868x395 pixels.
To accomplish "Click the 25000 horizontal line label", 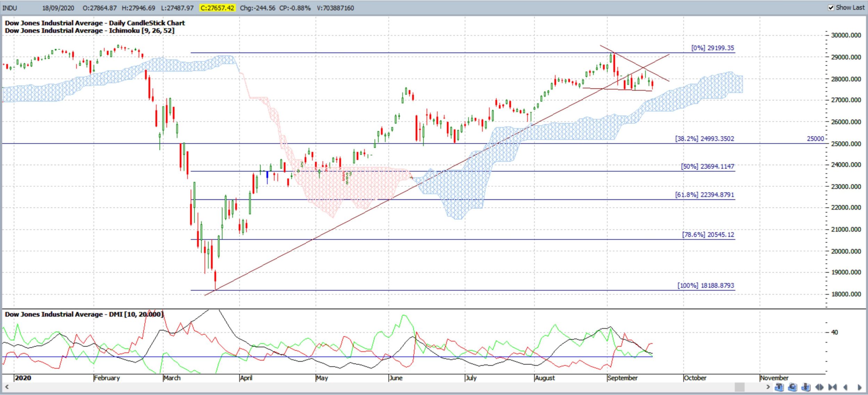I will tap(815, 139).
